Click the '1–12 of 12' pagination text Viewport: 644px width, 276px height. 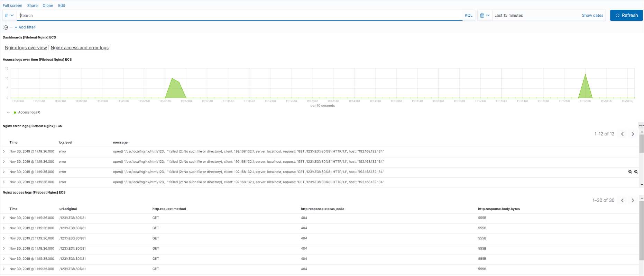tap(605, 134)
